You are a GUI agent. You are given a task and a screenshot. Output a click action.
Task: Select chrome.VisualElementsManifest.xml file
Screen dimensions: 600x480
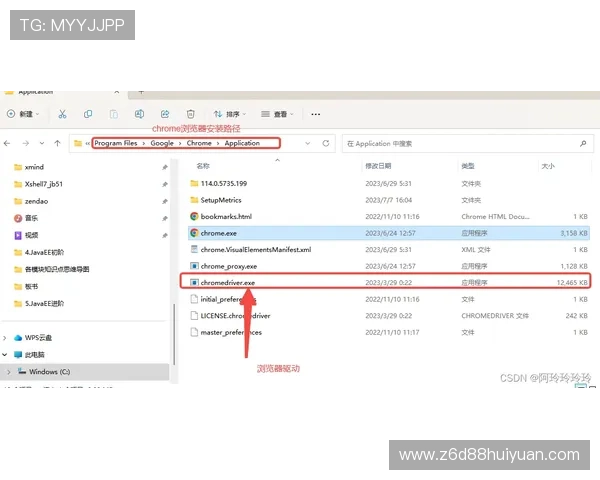pos(389,250)
